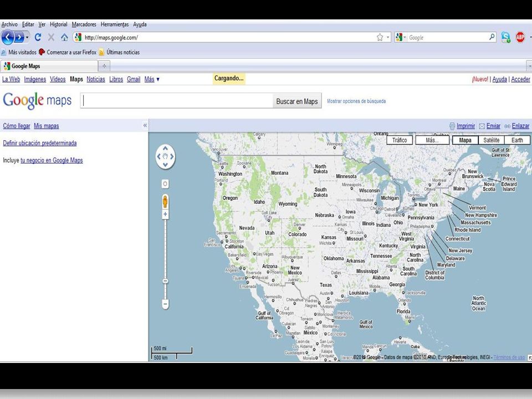532x399 pixels.
Task: Pan the map right with the right arrow
Action: [172, 156]
